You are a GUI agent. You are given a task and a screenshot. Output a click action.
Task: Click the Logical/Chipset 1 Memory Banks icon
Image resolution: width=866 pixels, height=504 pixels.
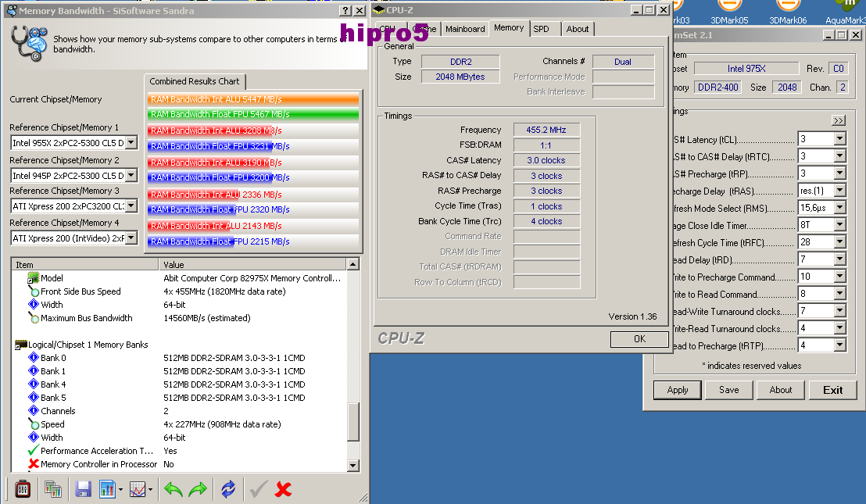pos(21,345)
